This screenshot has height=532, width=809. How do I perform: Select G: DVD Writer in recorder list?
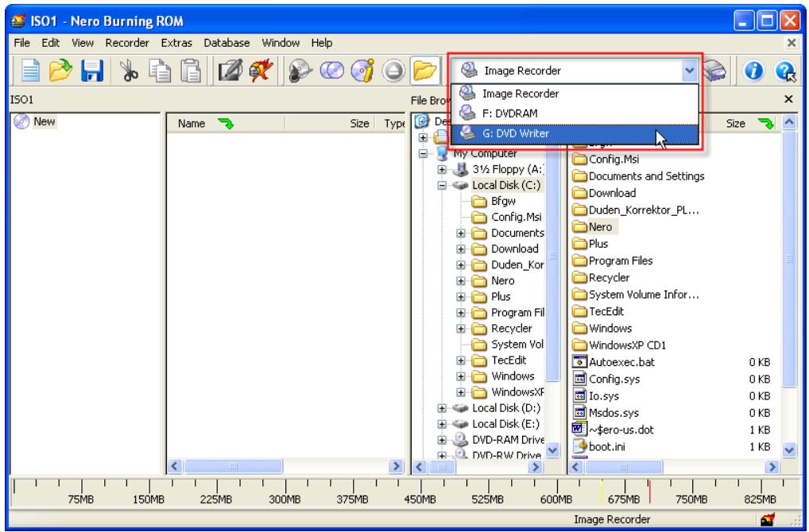click(x=575, y=133)
